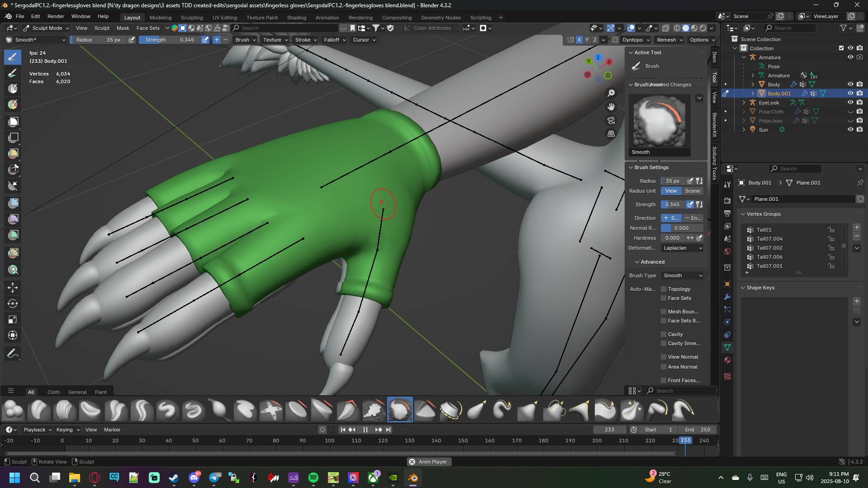Image resolution: width=868 pixels, height=488 pixels.
Task: Select the Annotate tool in left toolbar
Action: click(x=13, y=353)
